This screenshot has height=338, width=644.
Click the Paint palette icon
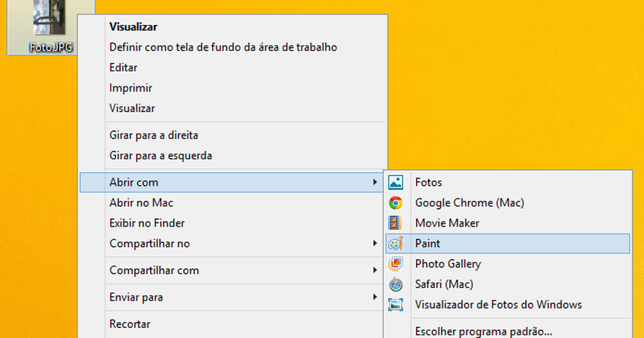(395, 243)
